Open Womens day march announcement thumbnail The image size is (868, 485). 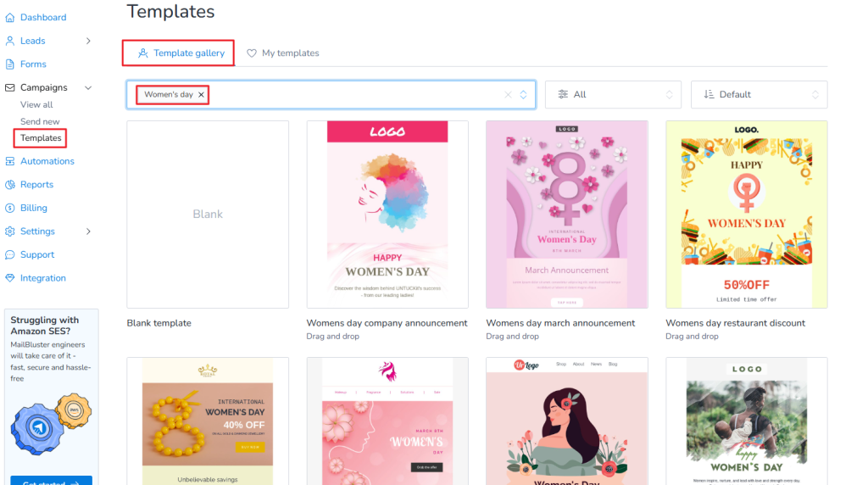567,215
